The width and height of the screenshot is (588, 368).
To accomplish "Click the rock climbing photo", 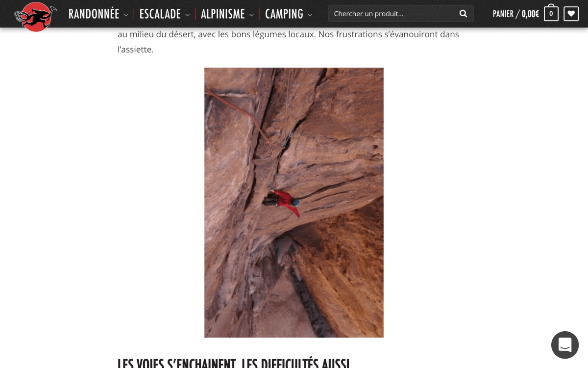I will pos(294,203).
